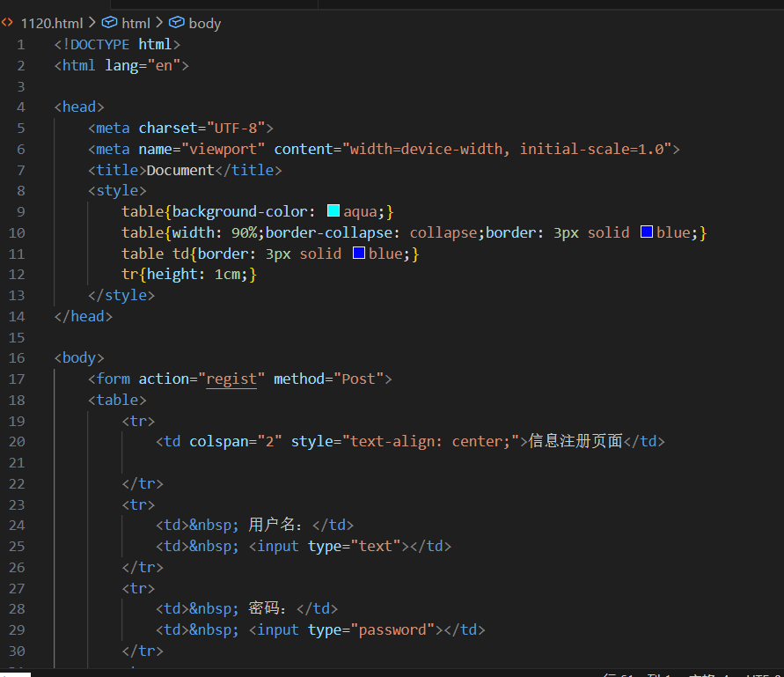Click the html symbol cube icon in breadcrumb
Viewport: 784px width, 677px height.
[110, 23]
